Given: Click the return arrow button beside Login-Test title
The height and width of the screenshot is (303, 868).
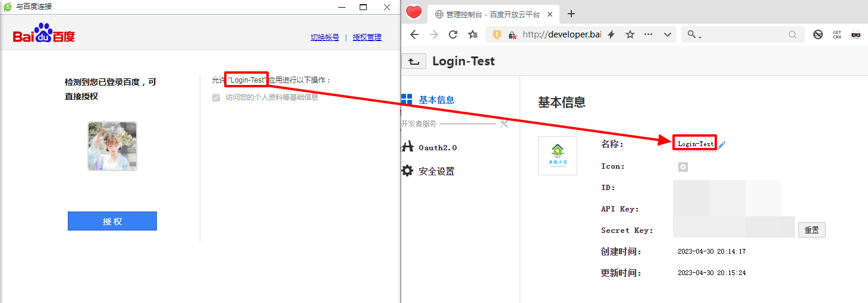Looking at the screenshot, I should point(414,61).
